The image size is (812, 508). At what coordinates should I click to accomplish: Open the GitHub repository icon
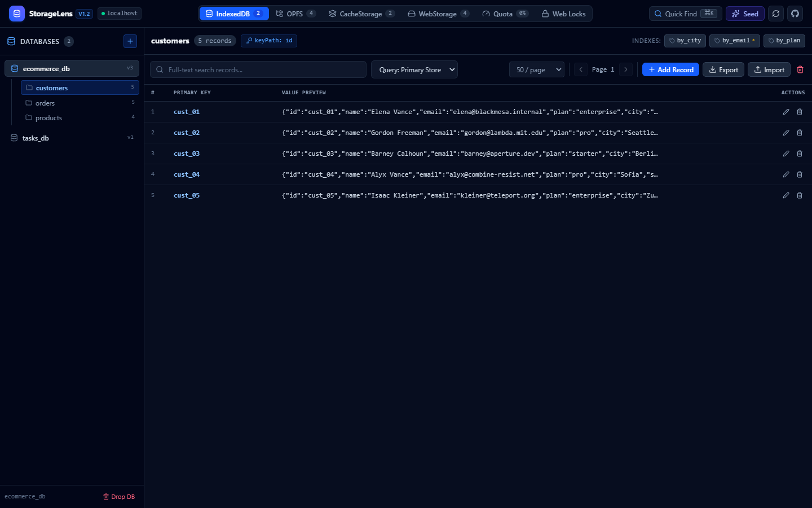(x=795, y=14)
